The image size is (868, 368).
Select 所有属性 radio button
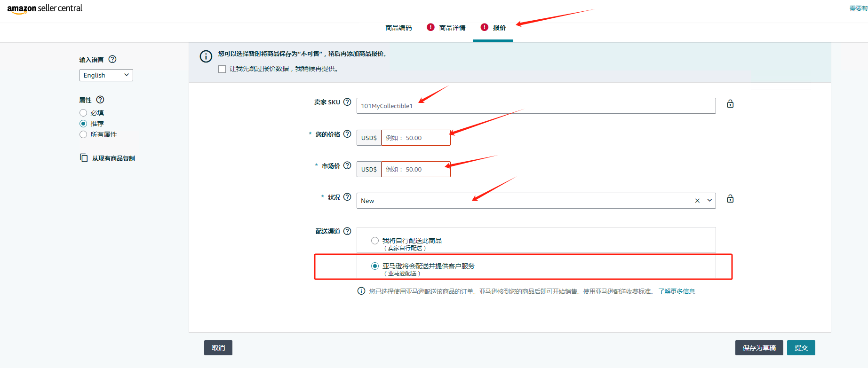(83, 134)
